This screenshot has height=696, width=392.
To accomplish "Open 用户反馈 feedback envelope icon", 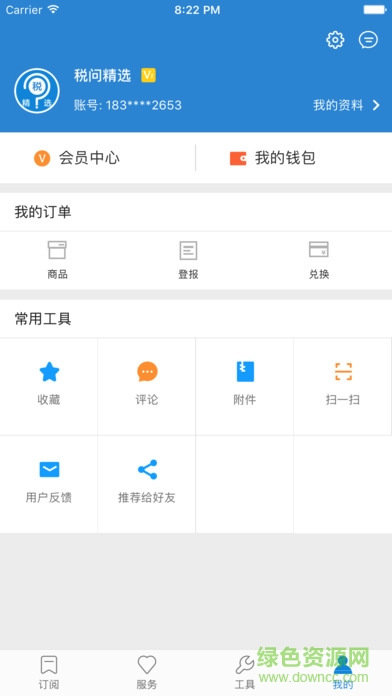I will pyautogui.click(x=49, y=470).
